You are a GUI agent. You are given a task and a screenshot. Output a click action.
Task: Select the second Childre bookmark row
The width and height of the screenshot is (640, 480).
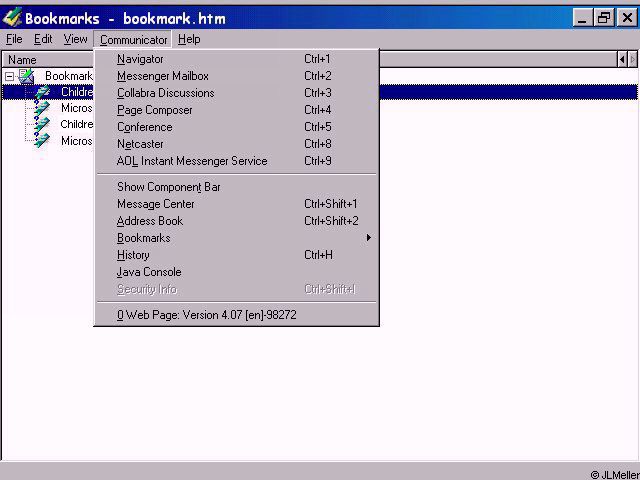77,124
